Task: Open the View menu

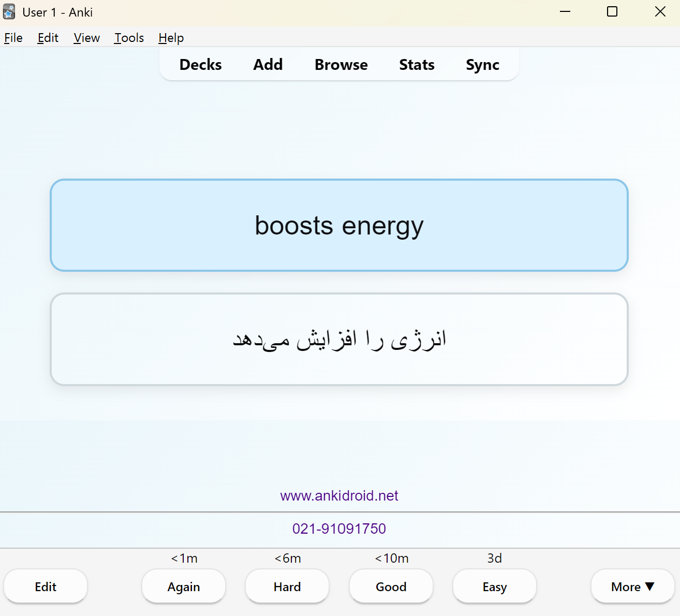Action: [86, 38]
